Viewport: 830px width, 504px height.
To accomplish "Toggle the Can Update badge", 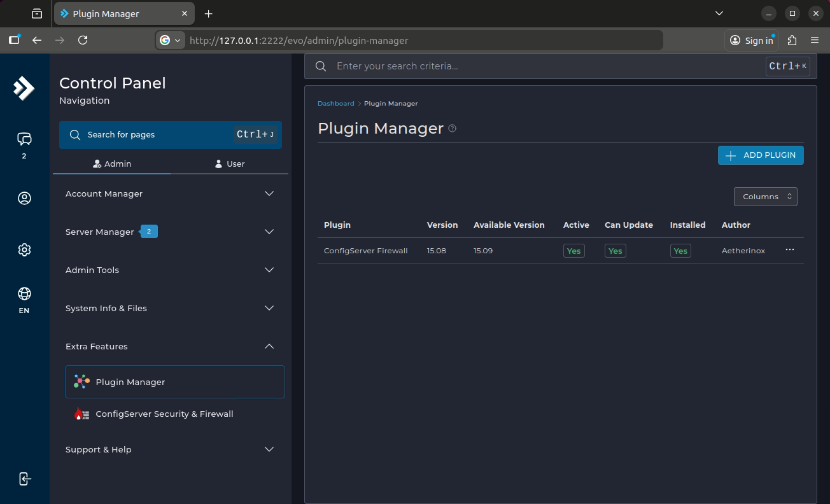I will point(615,251).
